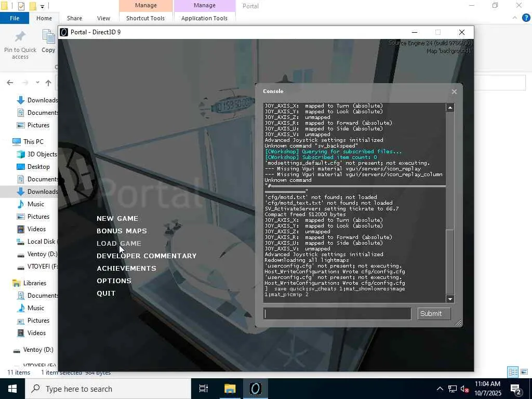The height and width of the screenshot is (399, 532).
Task: Click the properties checkmark toolbar icon
Action: pyautogui.click(x=21, y=6)
